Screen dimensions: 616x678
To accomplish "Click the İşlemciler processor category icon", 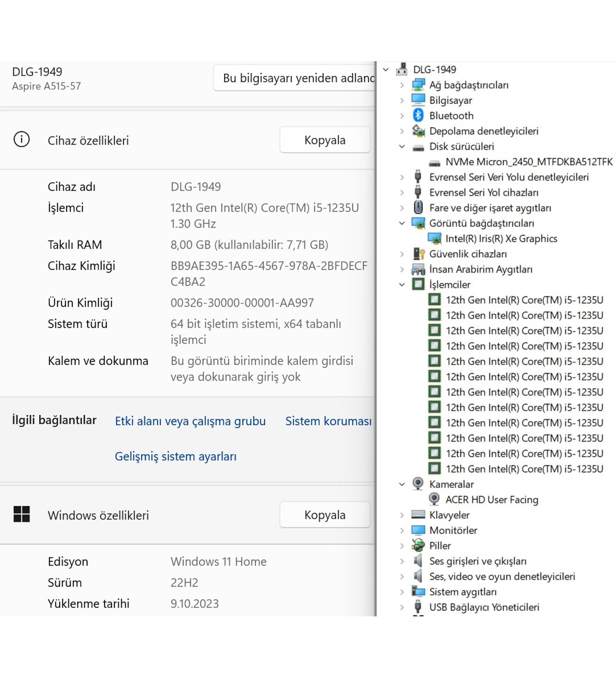I will pyautogui.click(x=418, y=284).
